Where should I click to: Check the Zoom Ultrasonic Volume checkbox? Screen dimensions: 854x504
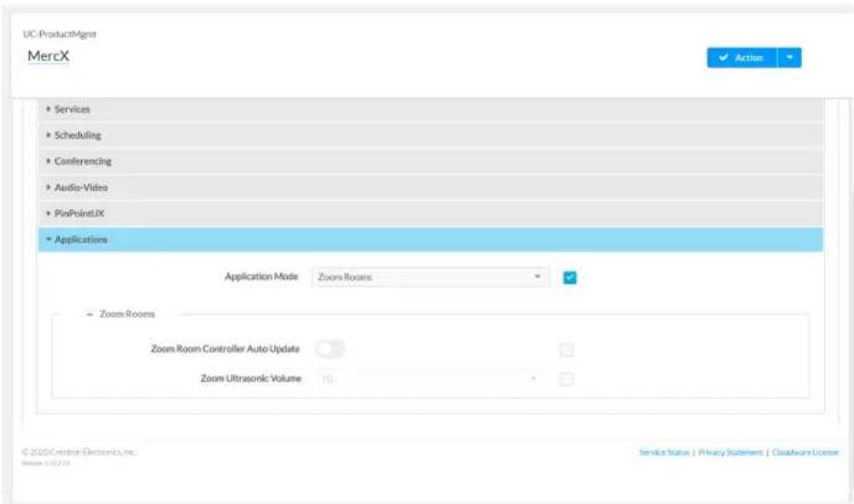[567, 378]
